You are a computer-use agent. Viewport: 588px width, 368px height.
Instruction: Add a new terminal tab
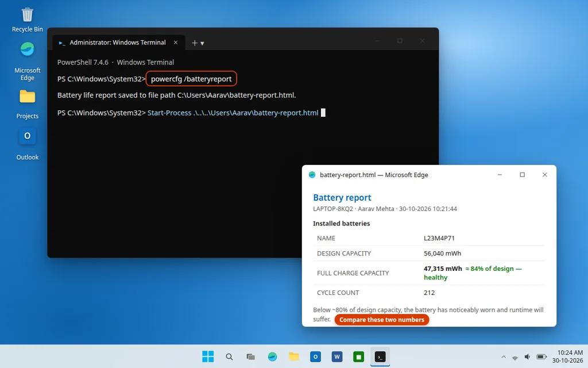[x=194, y=43]
